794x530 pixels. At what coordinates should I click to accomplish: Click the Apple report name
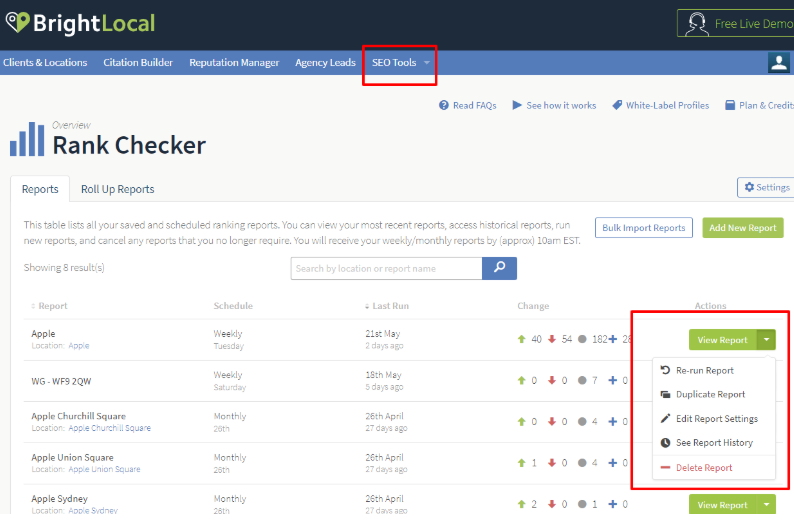click(43, 334)
